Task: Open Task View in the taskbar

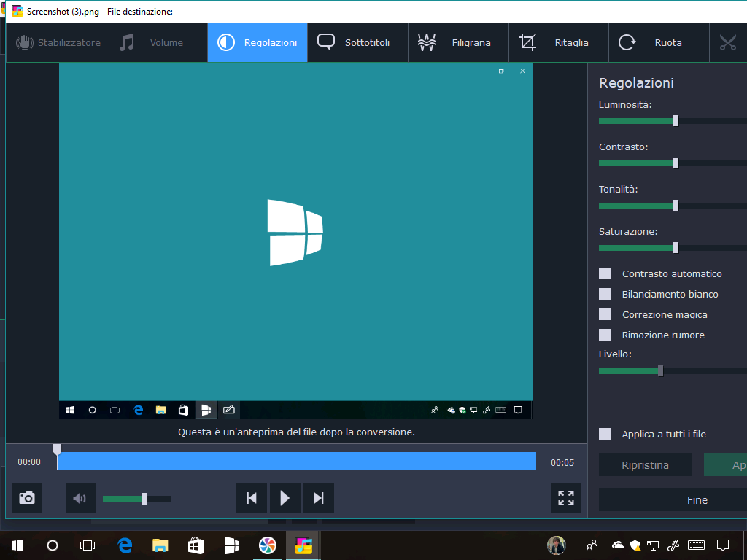Action: (x=88, y=545)
